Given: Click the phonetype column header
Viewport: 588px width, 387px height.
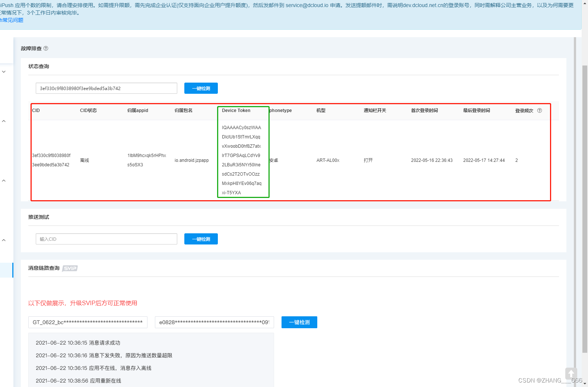Looking at the screenshot, I should 280,111.
